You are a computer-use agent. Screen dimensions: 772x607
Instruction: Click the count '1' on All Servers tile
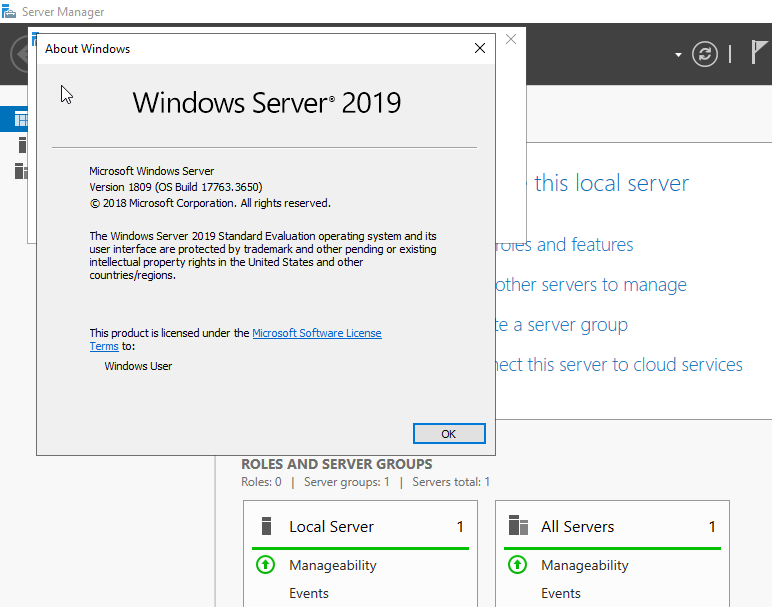[712, 527]
